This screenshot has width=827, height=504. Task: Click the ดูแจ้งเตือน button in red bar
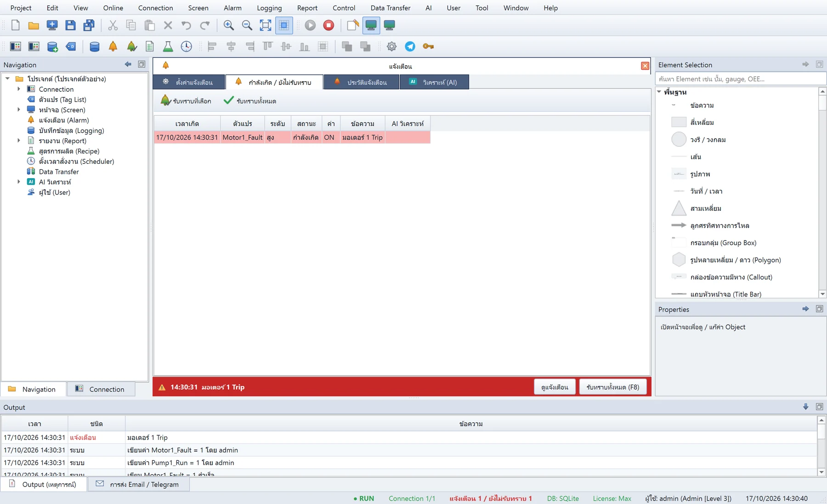coord(555,387)
